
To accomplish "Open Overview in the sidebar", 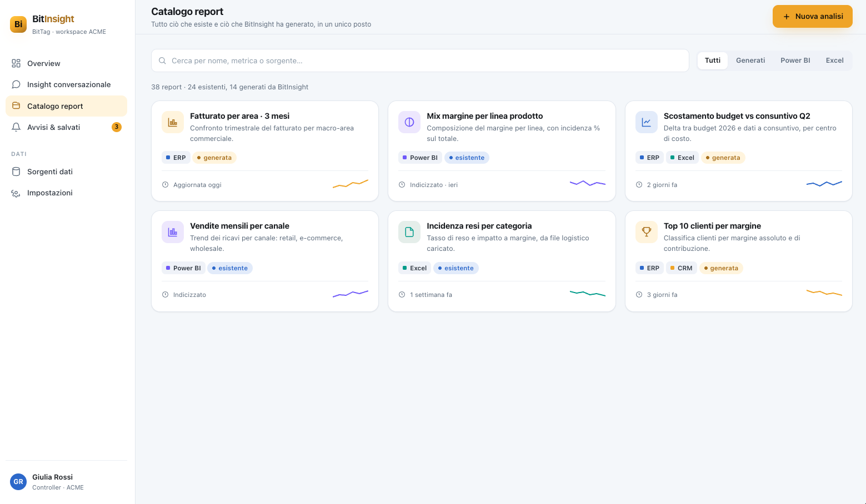I will tap(66, 63).
